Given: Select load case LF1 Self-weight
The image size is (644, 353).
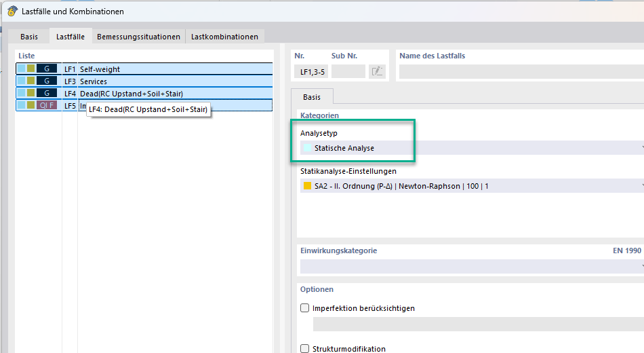Looking at the screenshot, I should (x=144, y=69).
